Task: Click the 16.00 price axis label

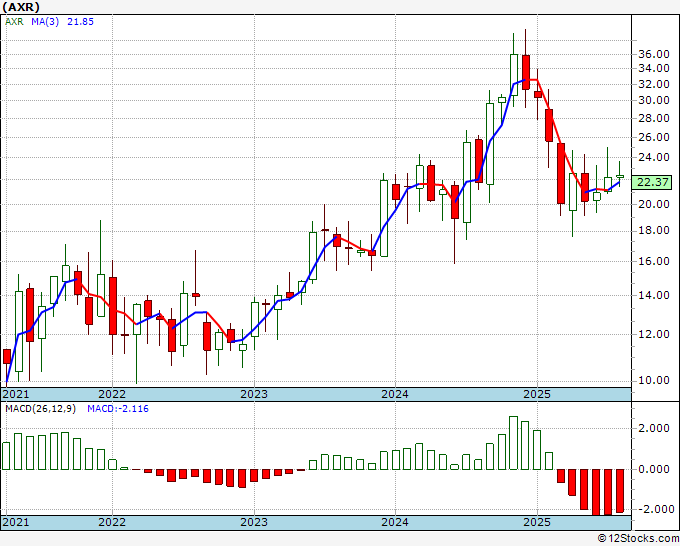Action: coord(654,261)
